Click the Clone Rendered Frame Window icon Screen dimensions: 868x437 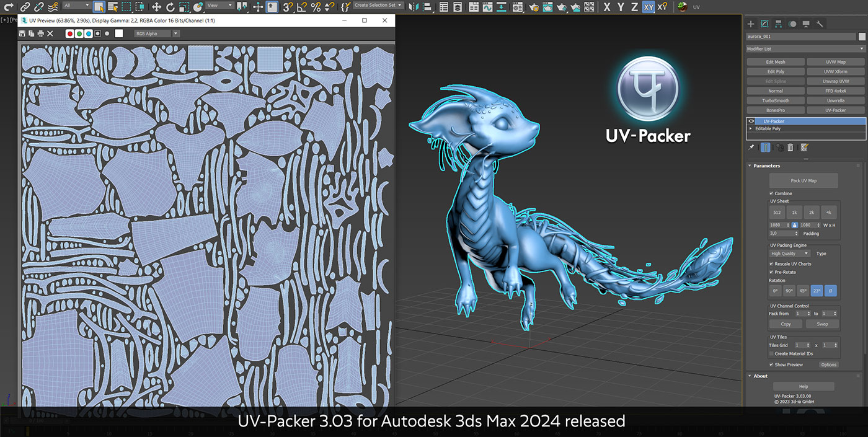click(32, 33)
